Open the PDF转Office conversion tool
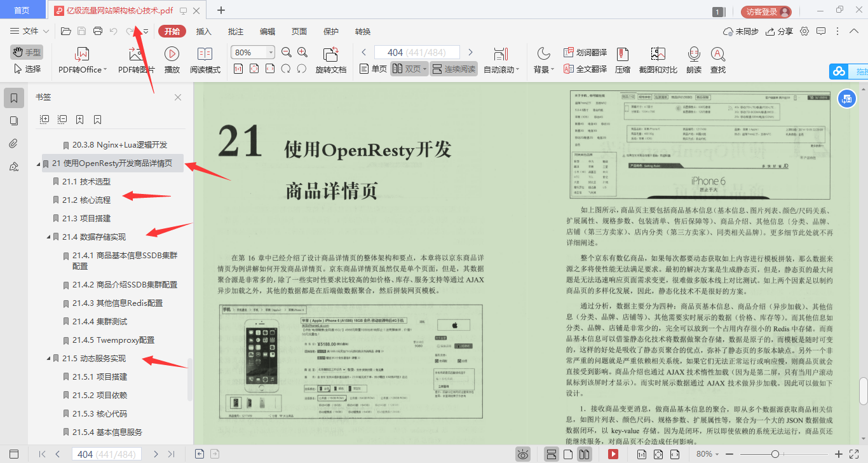This screenshot has width=868, height=463. pyautogui.click(x=80, y=59)
